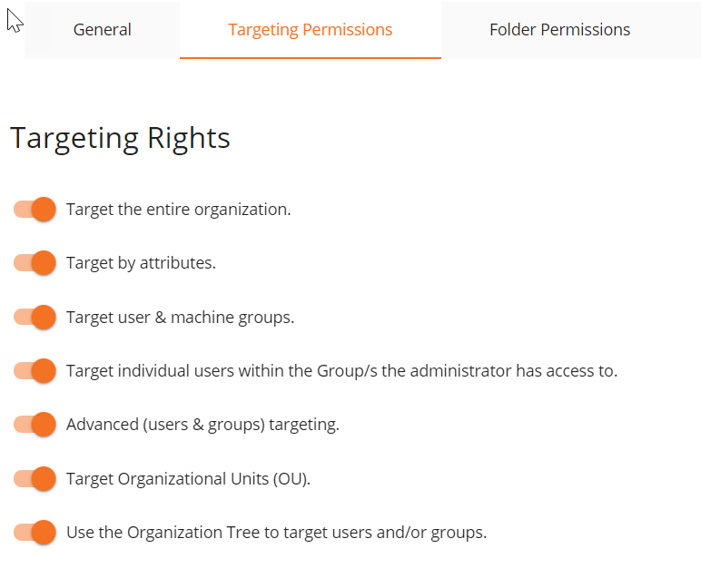
Task: Click the orange underline beneath Targeting Permissions
Action: pos(311,58)
